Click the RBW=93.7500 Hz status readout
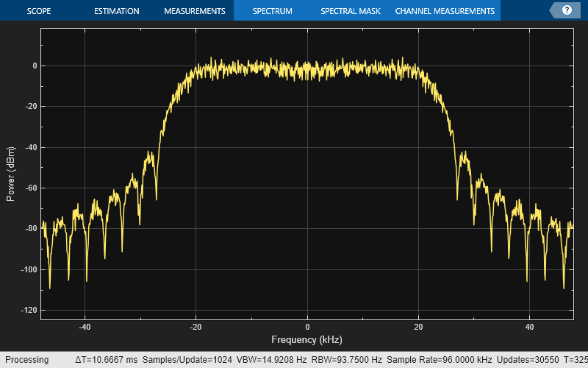The width and height of the screenshot is (588, 368). coord(348,360)
